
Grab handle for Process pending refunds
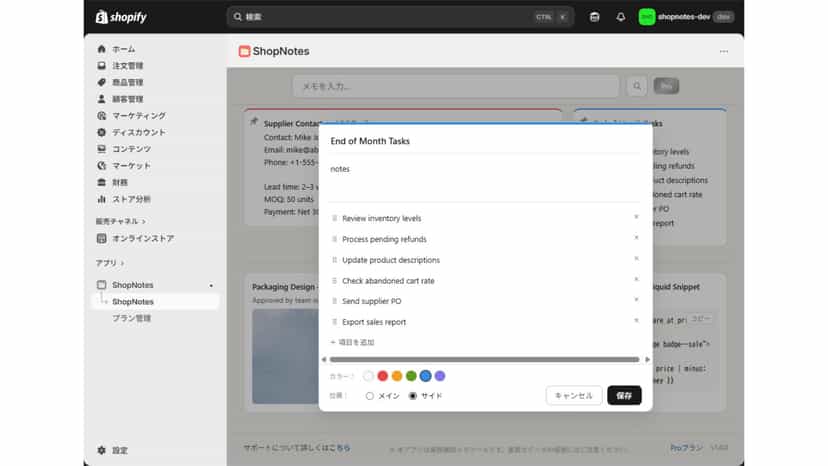point(334,239)
